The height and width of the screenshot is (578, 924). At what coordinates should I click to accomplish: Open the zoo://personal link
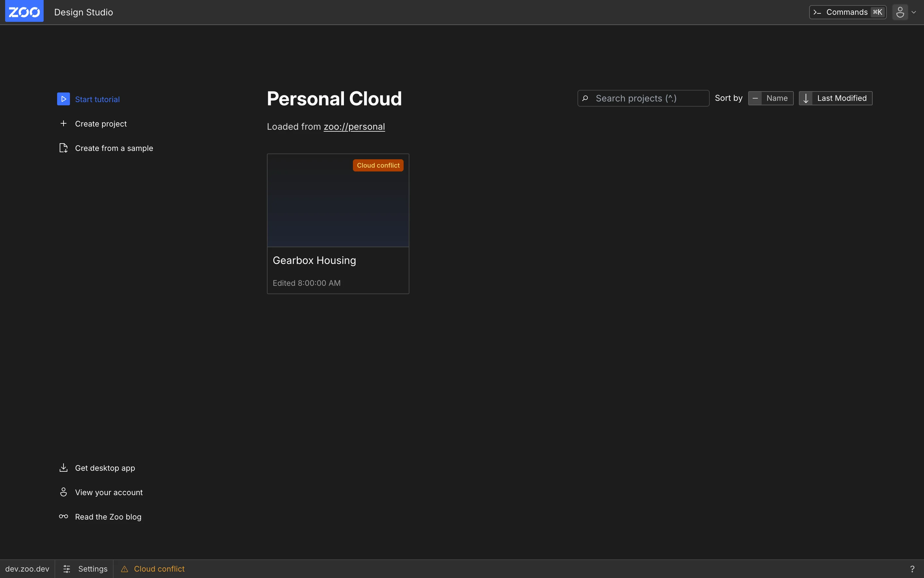(x=354, y=127)
